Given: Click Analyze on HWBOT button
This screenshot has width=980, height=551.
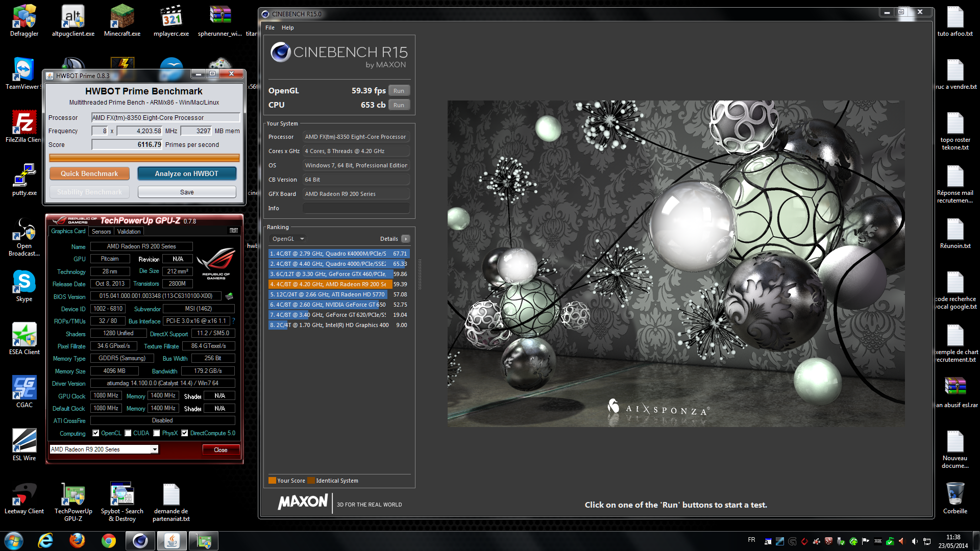Looking at the screenshot, I should 187,173.
